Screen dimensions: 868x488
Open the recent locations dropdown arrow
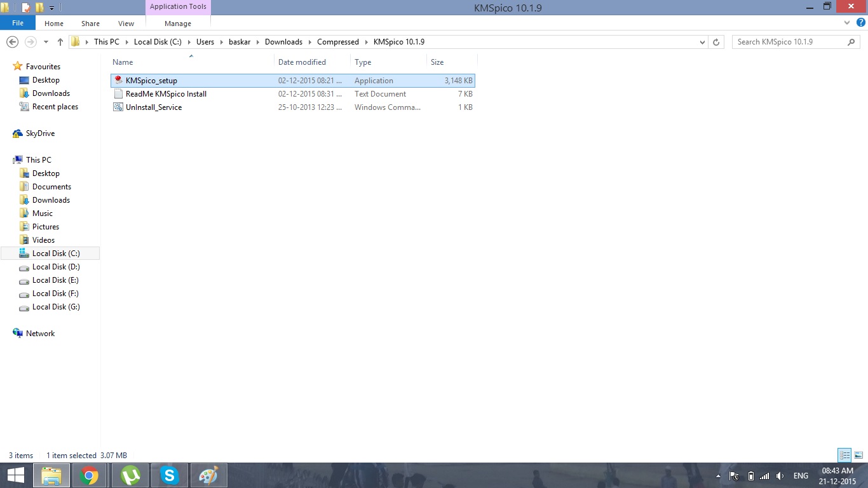pyautogui.click(x=46, y=42)
